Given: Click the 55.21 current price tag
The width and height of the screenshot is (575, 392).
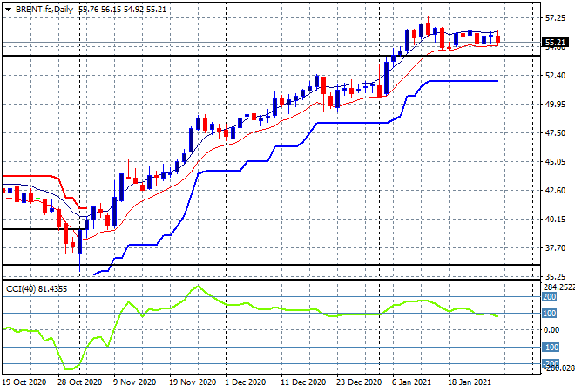Looking at the screenshot, I should point(555,43).
